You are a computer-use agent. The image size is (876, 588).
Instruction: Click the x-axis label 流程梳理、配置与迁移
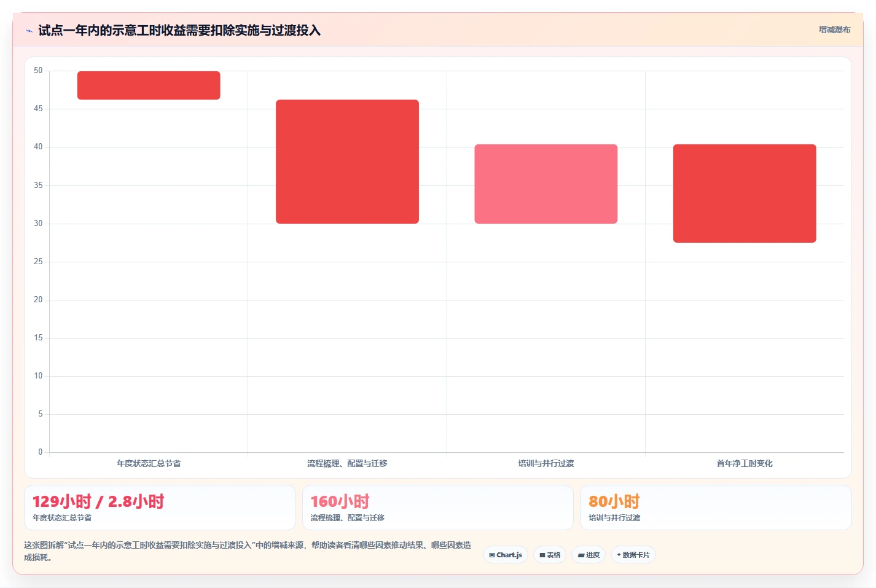pyautogui.click(x=347, y=463)
